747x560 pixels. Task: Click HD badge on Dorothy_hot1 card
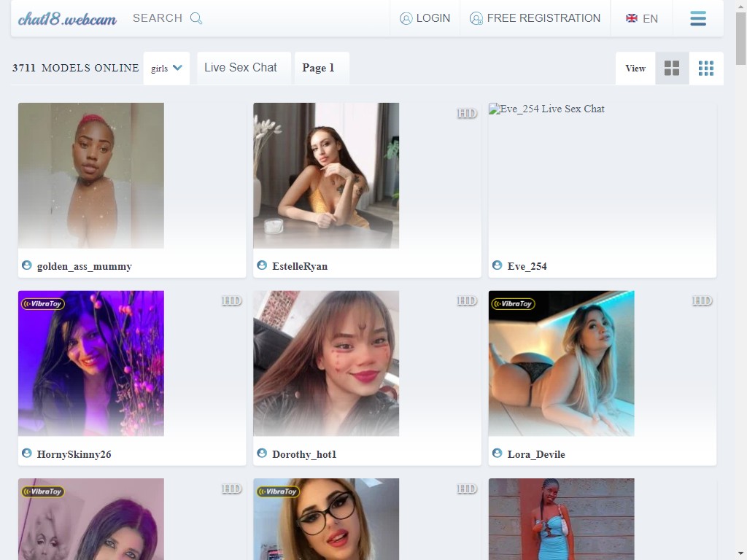pyautogui.click(x=467, y=300)
